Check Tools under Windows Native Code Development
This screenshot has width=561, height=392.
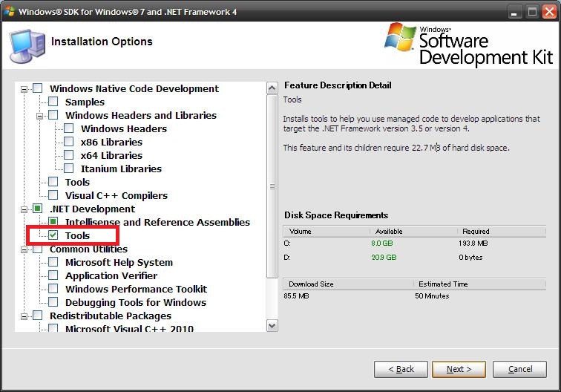click(x=53, y=181)
